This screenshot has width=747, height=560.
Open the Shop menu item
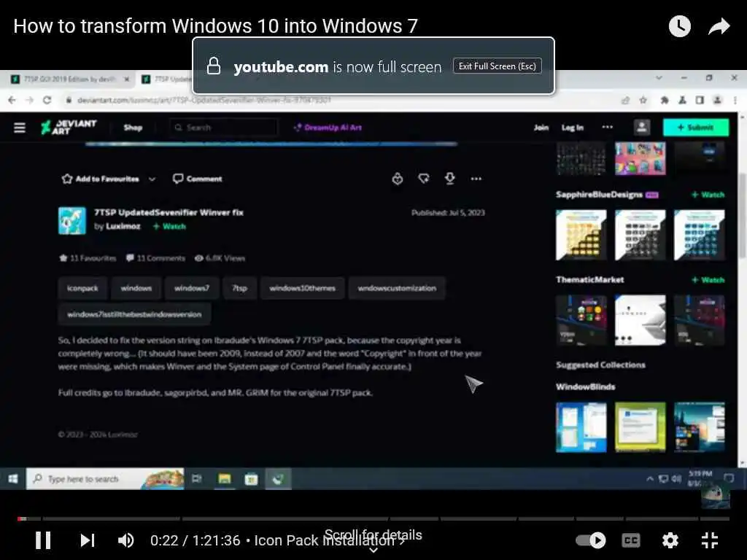click(x=133, y=128)
